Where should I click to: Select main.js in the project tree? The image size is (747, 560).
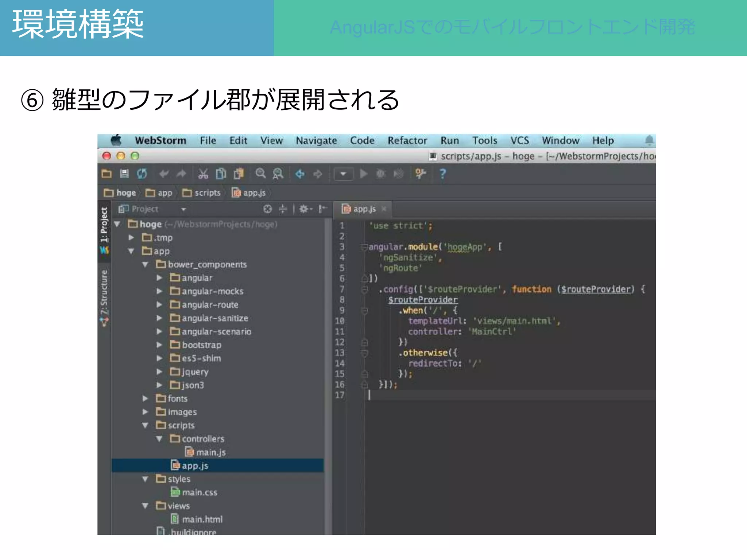(x=205, y=452)
